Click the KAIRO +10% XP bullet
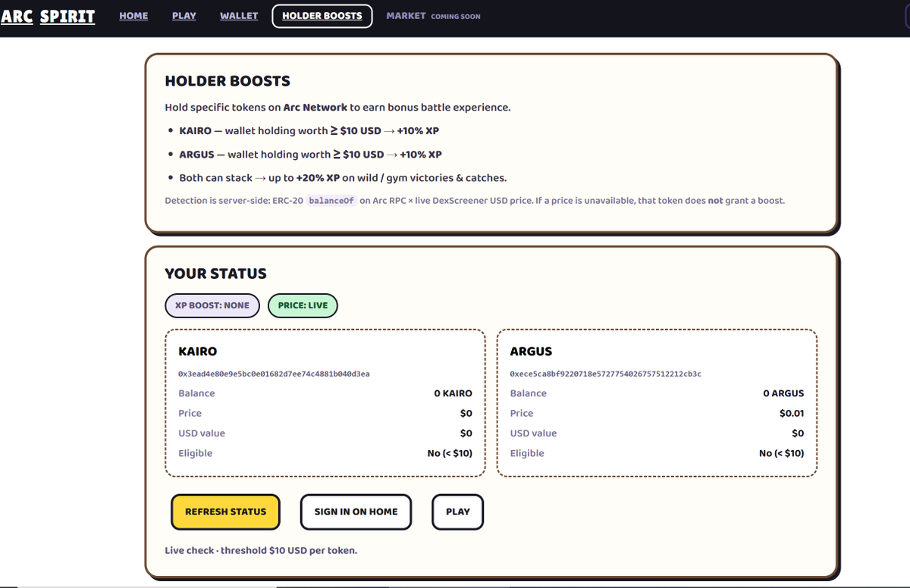 (309, 130)
